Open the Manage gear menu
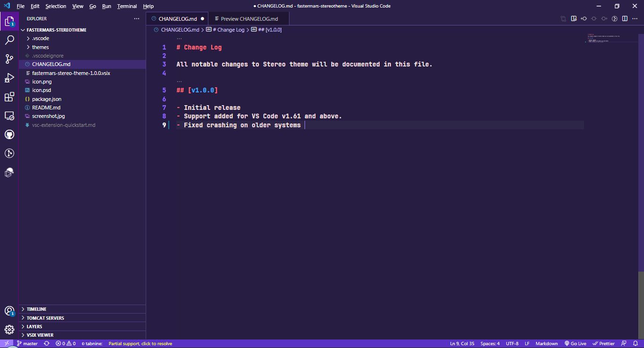 coord(9,329)
